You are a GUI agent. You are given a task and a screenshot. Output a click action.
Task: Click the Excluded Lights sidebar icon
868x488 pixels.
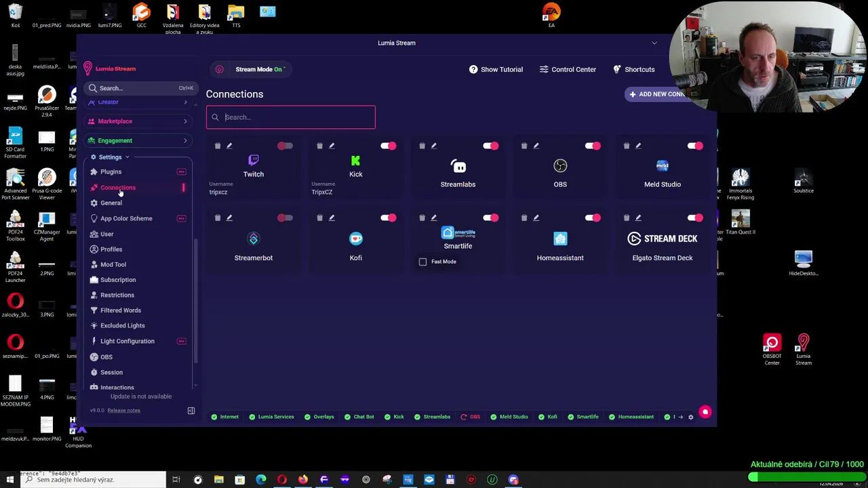point(94,326)
